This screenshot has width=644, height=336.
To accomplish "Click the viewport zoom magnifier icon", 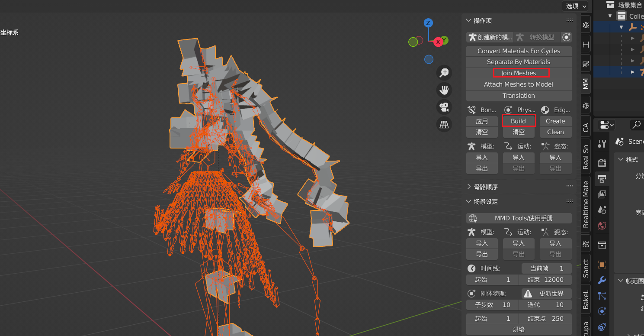I will (x=444, y=72).
